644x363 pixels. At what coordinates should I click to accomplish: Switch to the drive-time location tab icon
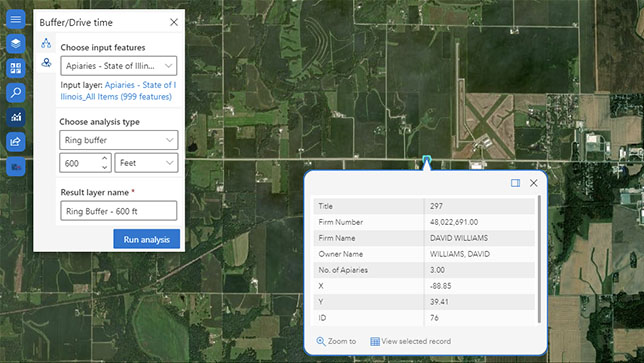(46, 63)
